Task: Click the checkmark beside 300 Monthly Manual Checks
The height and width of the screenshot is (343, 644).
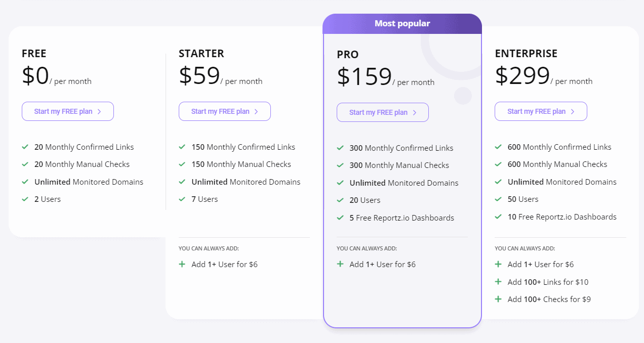Action: click(340, 165)
